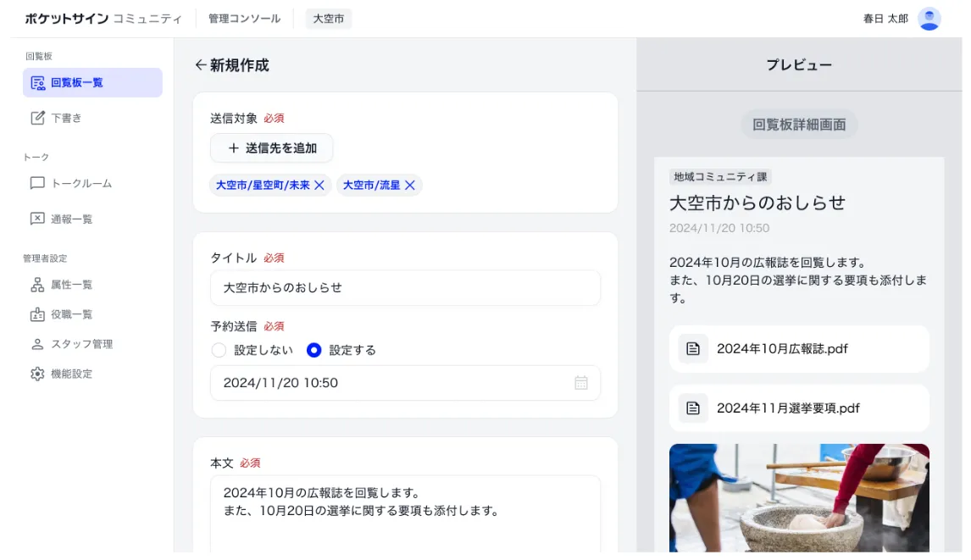The image size is (971, 560).
Task: Open トークルーム chat bubble icon
Action: (x=37, y=183)
